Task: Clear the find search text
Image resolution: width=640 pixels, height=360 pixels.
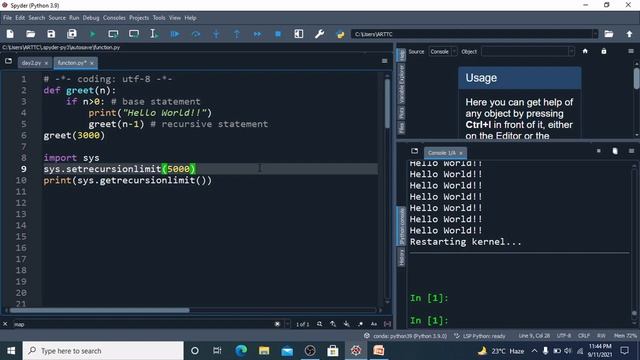Action: click(277, 324)
